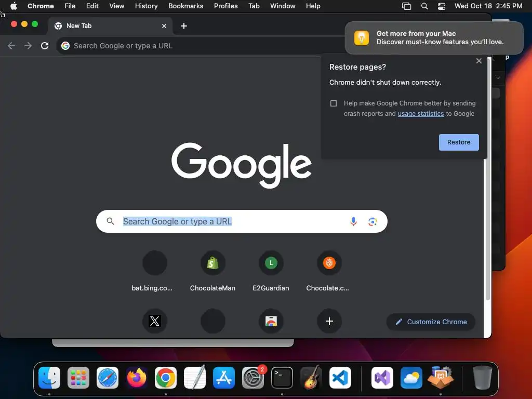This screenshot has width=532, height=399.
Task: Open Customize Chrome panel
Action: [431, 322]
